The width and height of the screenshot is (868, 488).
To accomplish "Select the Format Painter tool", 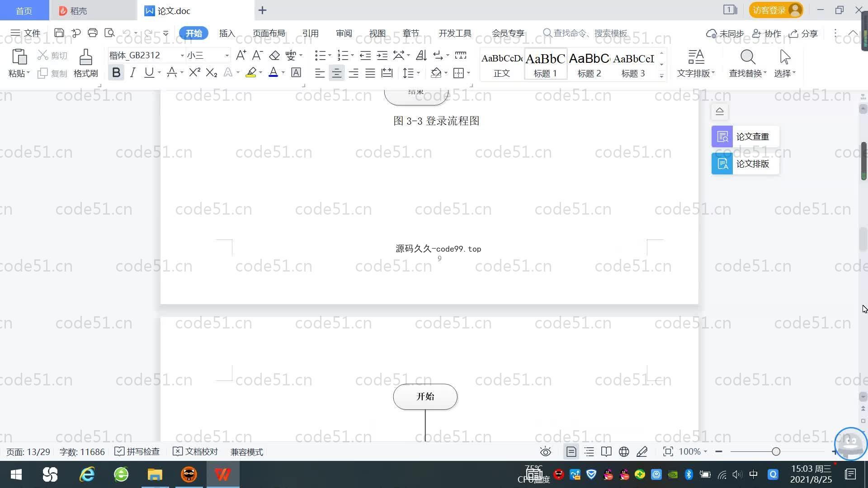I will (86, 63).
